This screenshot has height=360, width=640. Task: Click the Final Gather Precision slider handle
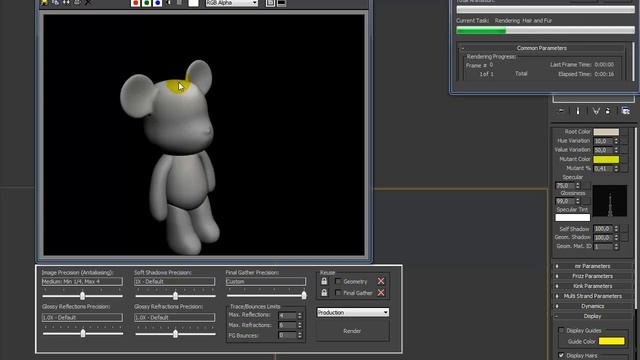pos(304,296)
